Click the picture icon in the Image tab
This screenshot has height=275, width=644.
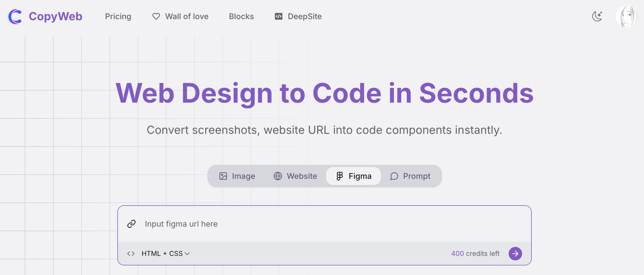pyautogui.click(x=223, y=176)
